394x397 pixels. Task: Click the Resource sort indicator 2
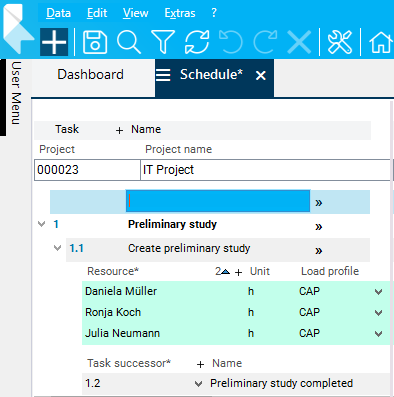(x=222, y=272)
